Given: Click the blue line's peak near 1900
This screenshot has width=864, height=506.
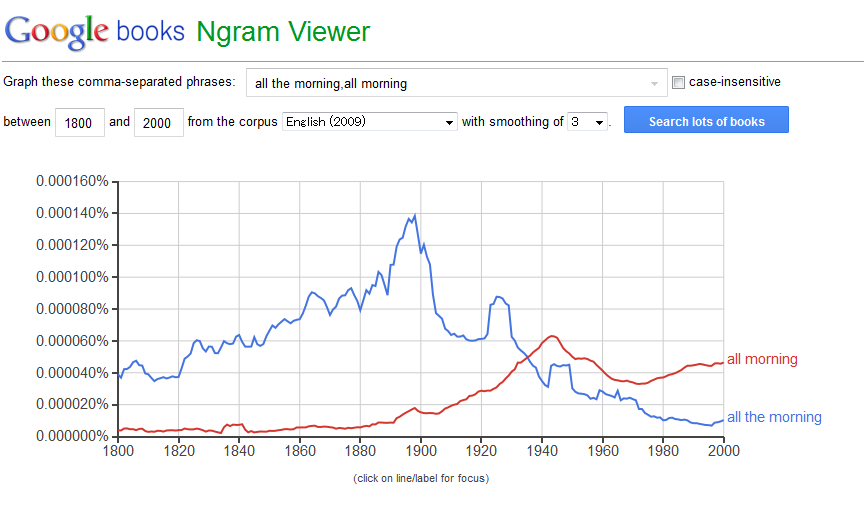Looking at the screenshot, I should [414, 215].
